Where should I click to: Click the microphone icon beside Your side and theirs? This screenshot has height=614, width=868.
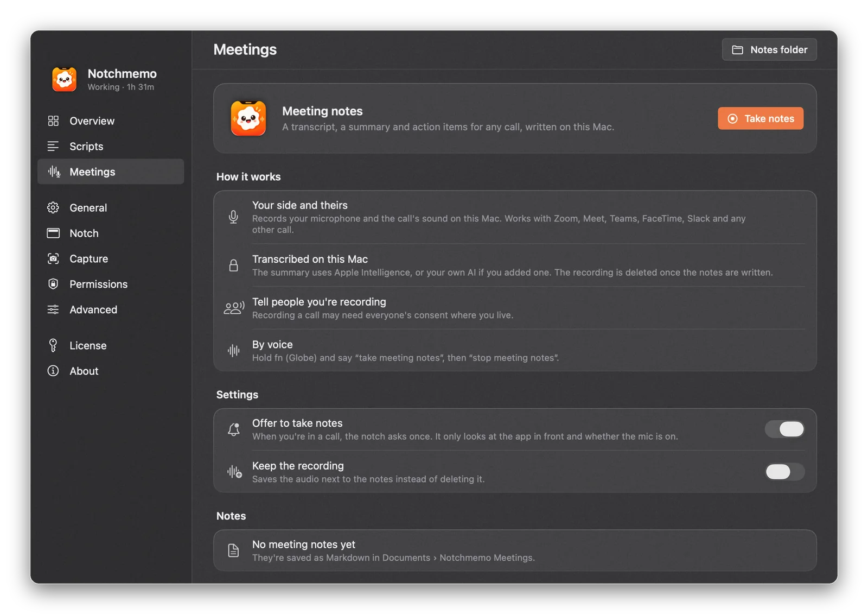233,217
